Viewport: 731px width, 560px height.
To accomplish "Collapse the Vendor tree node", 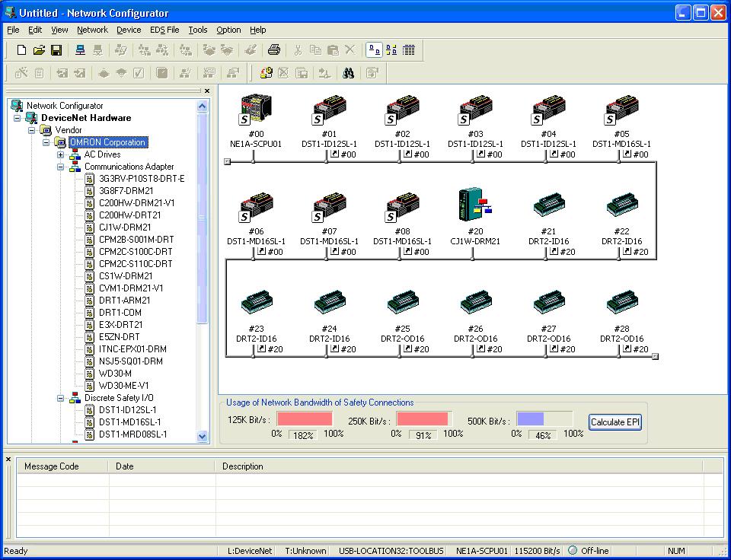I will [x=32, y=130].
